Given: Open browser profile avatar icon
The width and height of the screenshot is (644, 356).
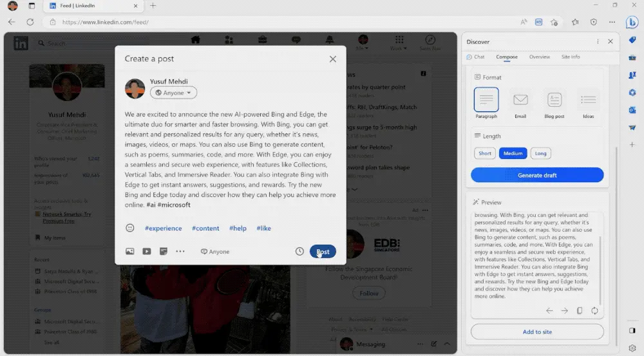Looking at the screenshot, I should point(13,6).
